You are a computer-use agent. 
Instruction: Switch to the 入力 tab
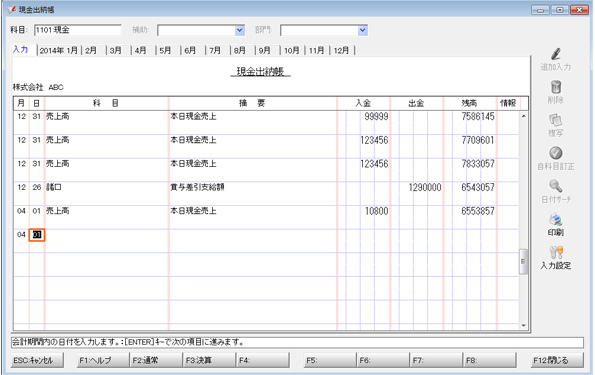[20, 49]
